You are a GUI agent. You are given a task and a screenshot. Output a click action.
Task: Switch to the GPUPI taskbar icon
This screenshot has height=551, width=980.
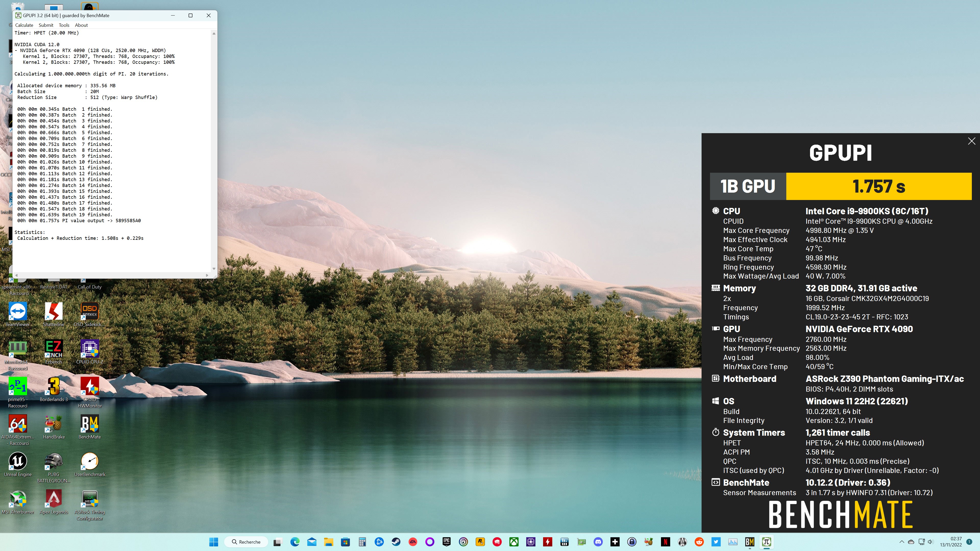[x=767, y=542]
